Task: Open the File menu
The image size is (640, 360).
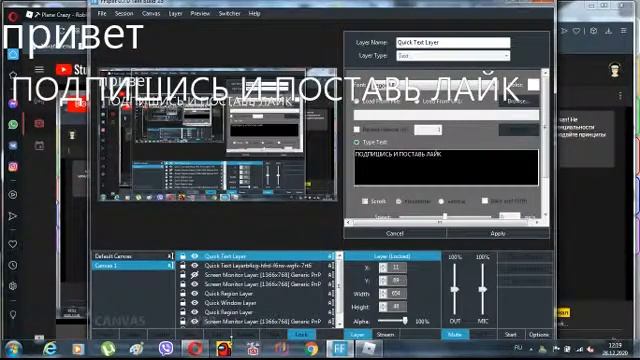Action: point(102,13)
